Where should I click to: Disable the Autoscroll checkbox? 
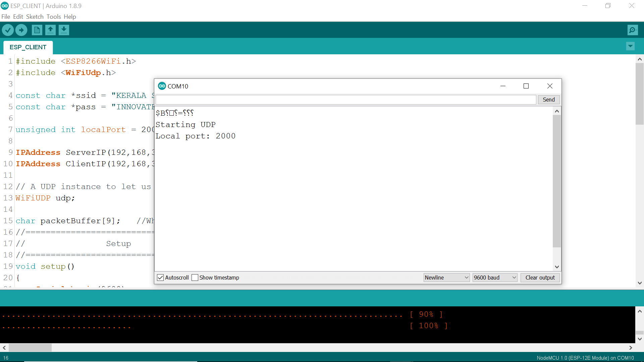click(x=160, y=278)
